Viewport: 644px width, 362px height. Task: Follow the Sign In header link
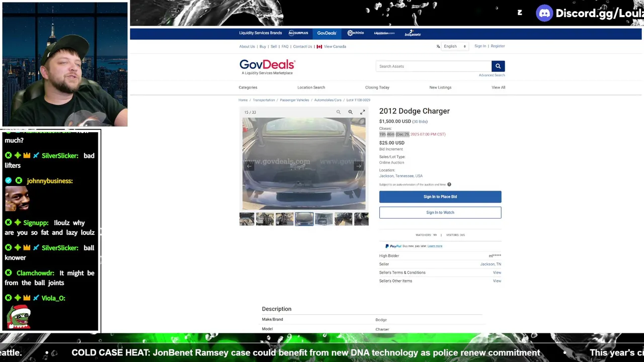(x=480, y=46)
